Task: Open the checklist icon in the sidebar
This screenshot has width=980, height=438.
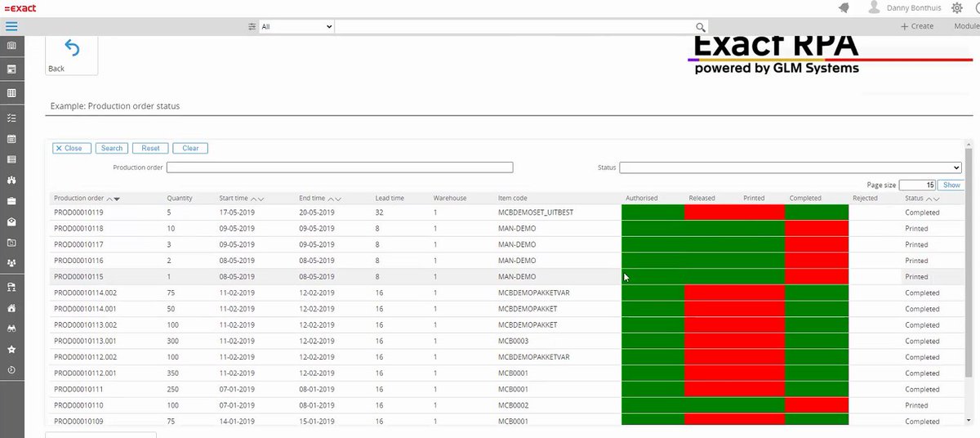Action: (11, 118)
